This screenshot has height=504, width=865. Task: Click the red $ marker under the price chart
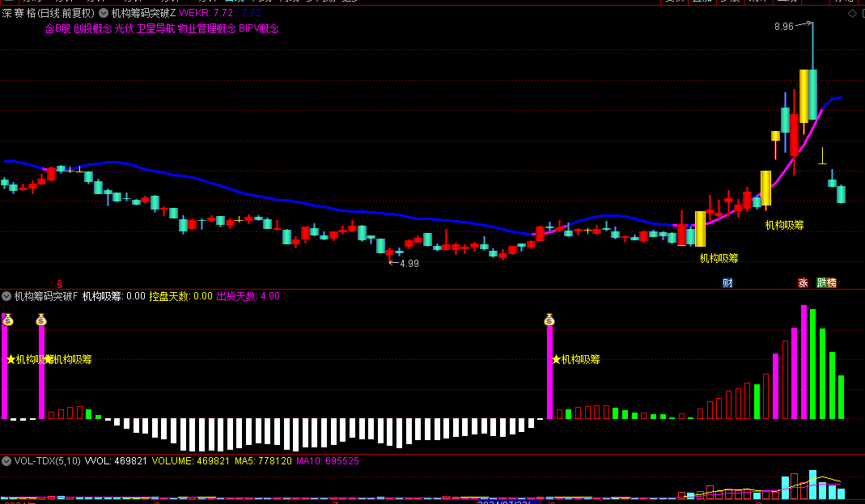point(60,285)
